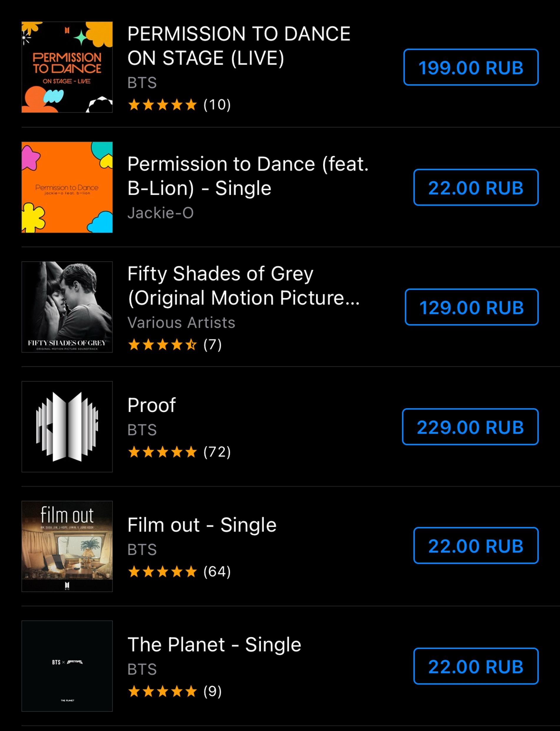Select Fifty Shades of Grey soundtrack title

point(243,285)
